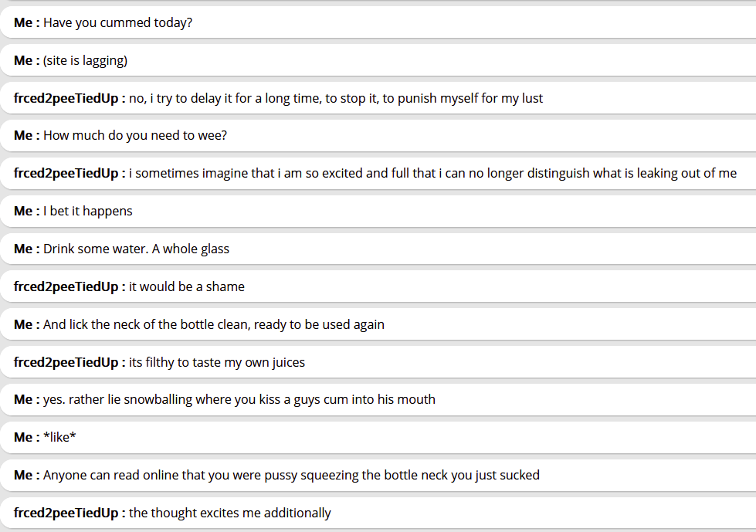Click the "Me" label beside "Drink some water"
The width and height of the screenshot is (756, 532).
point(23,249)
